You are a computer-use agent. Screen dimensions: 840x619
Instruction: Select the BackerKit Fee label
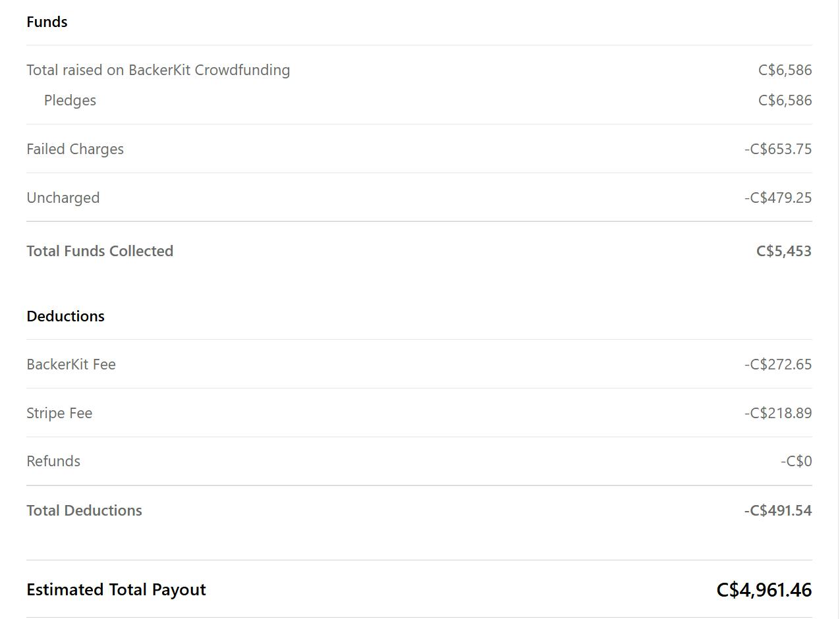pyautogui.click(x=71, y=364)
